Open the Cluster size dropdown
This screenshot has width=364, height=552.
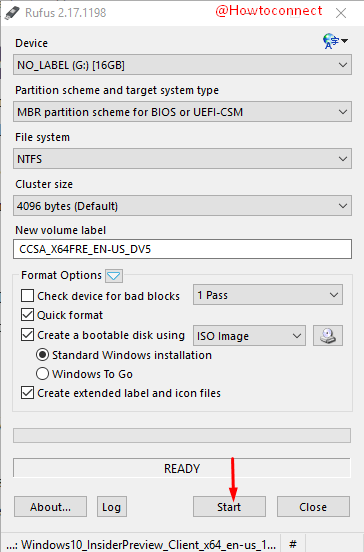tap(182, 206)
